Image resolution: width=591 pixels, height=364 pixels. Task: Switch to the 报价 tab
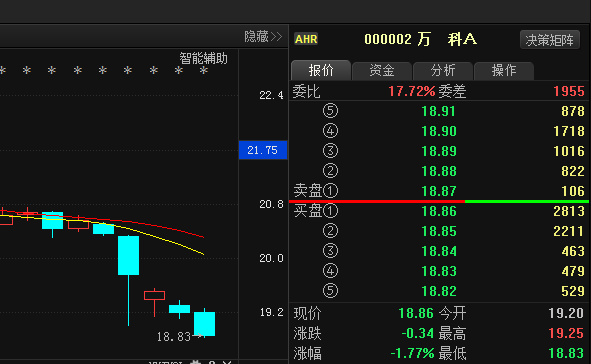pos(321,70)
